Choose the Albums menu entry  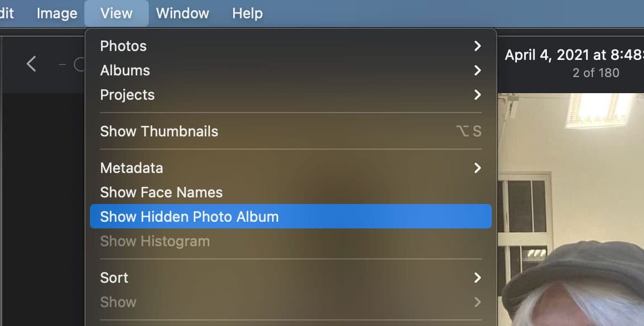point(291,70)
